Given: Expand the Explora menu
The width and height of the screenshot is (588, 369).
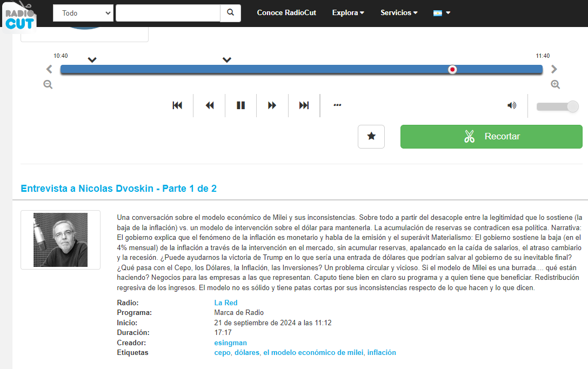Looking at the screenshot, I should click(348, 13).
